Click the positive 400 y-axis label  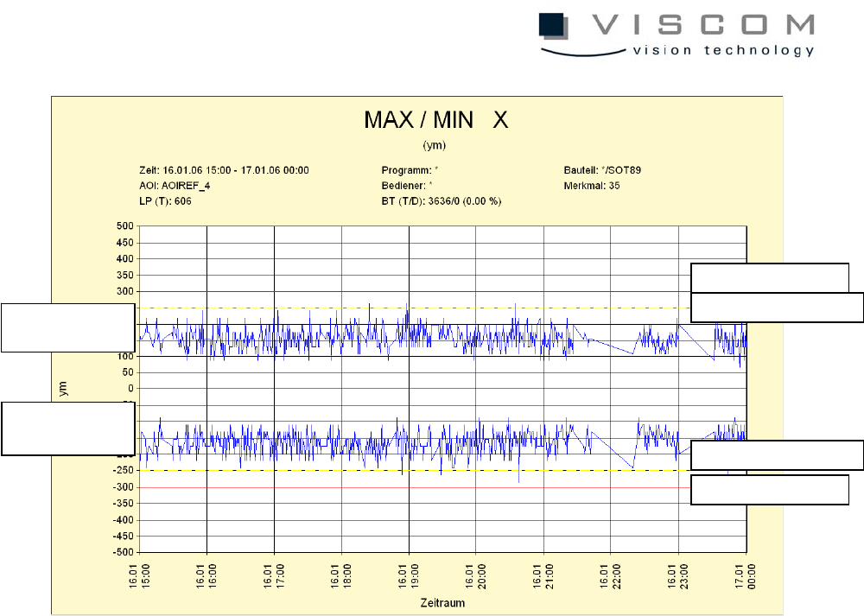[125, 258]
